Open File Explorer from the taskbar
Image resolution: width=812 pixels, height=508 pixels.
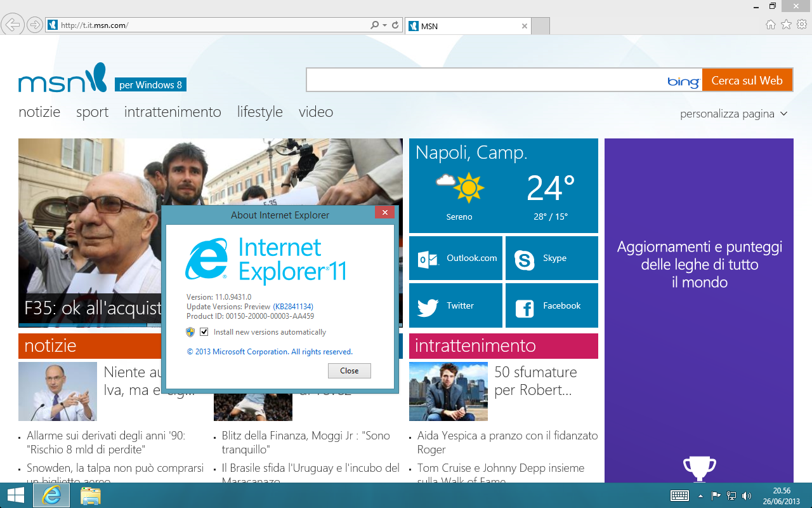coord(91,495)
